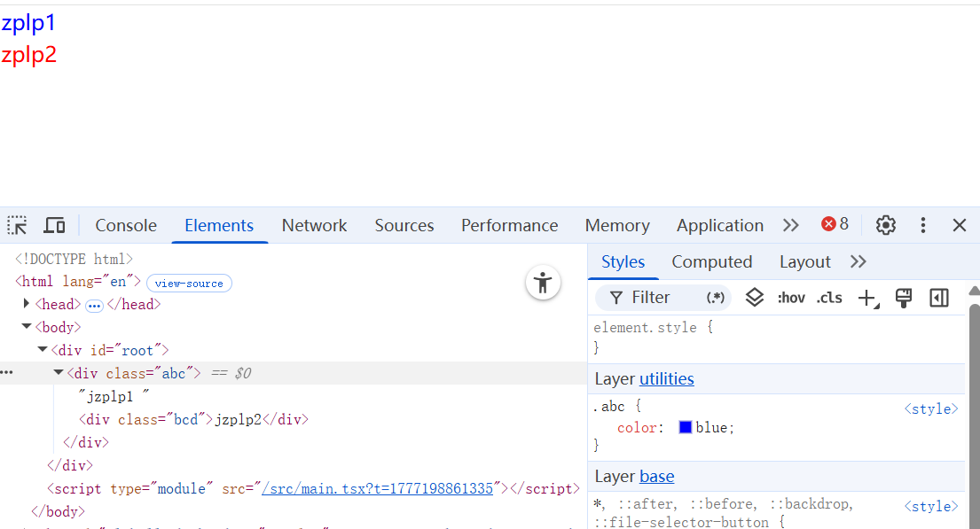Open the Application tab

720,225
